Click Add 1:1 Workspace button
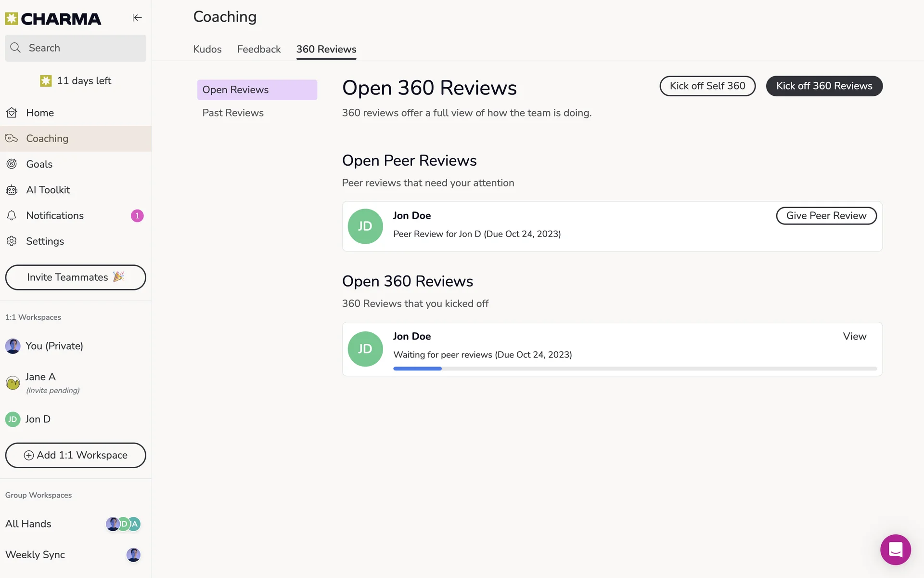 pyautogui.click(x=76, y=455)
